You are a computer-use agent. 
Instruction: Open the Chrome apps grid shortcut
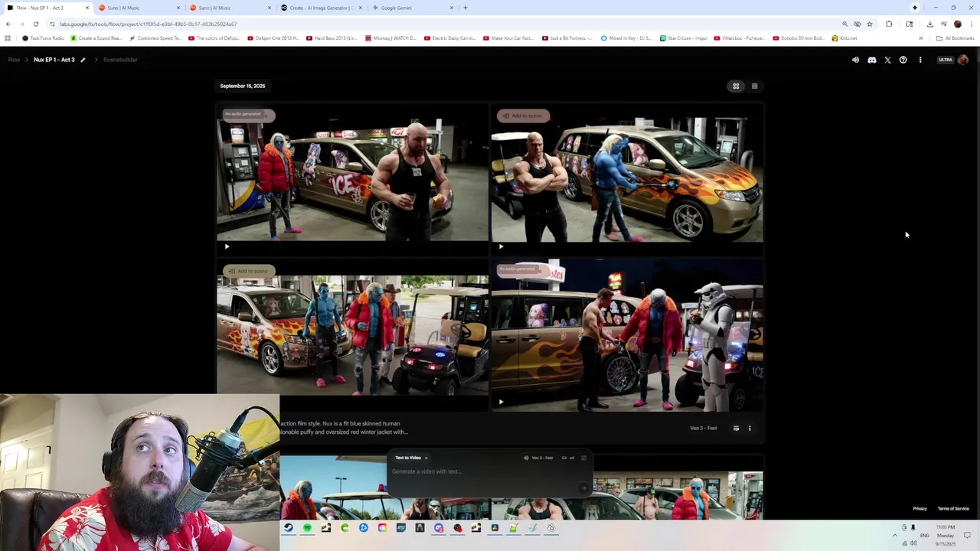(x=8, y=38)
